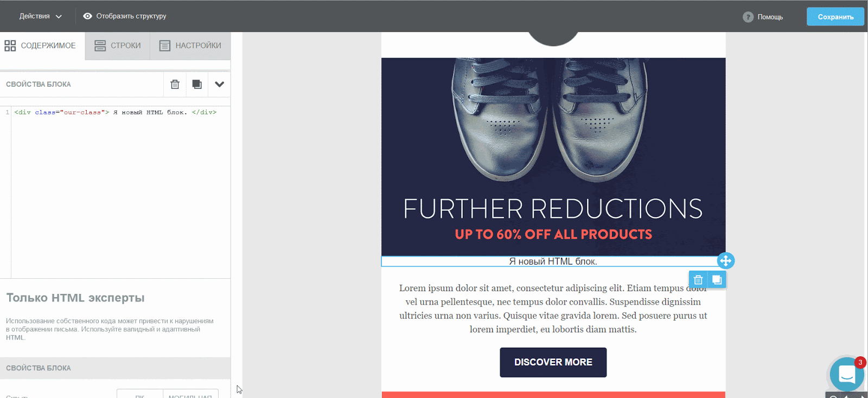Viewport: 868px width, 398px height.
Task: Open the chat widget with notification badge
Action: [847, 374]
